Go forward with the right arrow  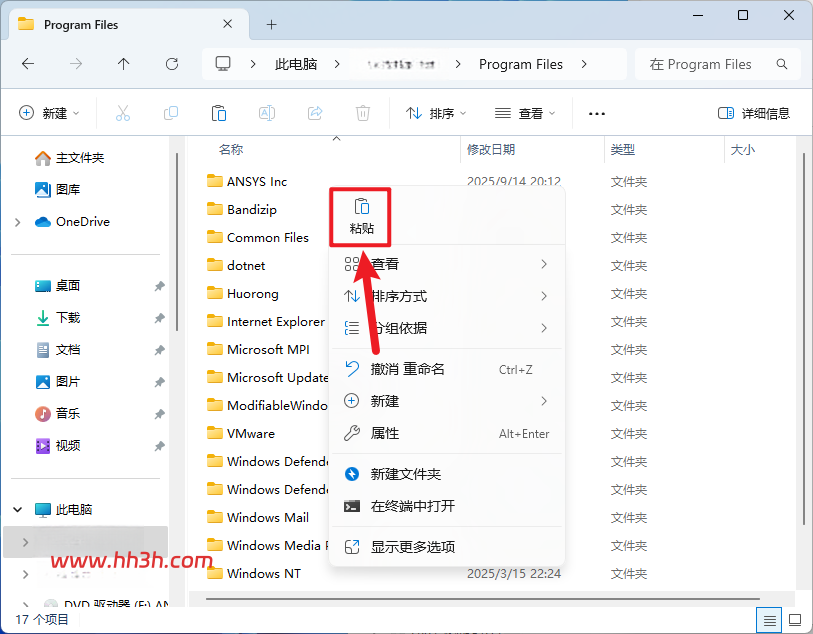pos(76,64)
